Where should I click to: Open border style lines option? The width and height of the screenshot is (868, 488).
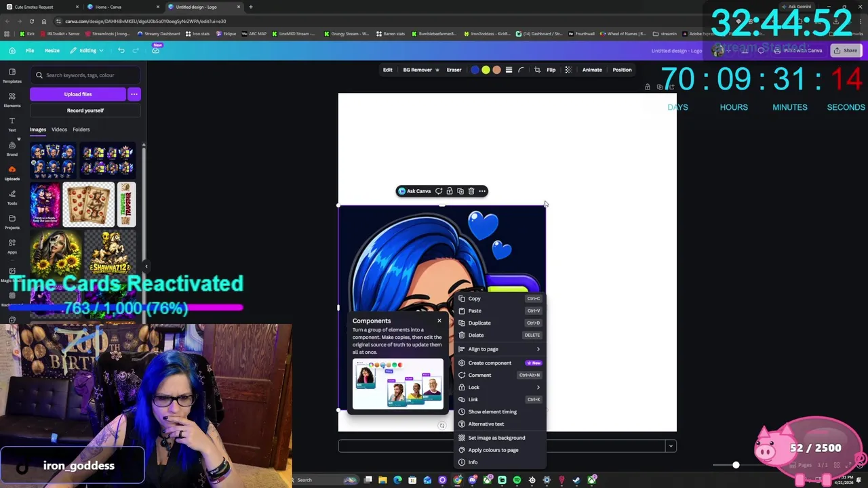[x=509, y=70]
